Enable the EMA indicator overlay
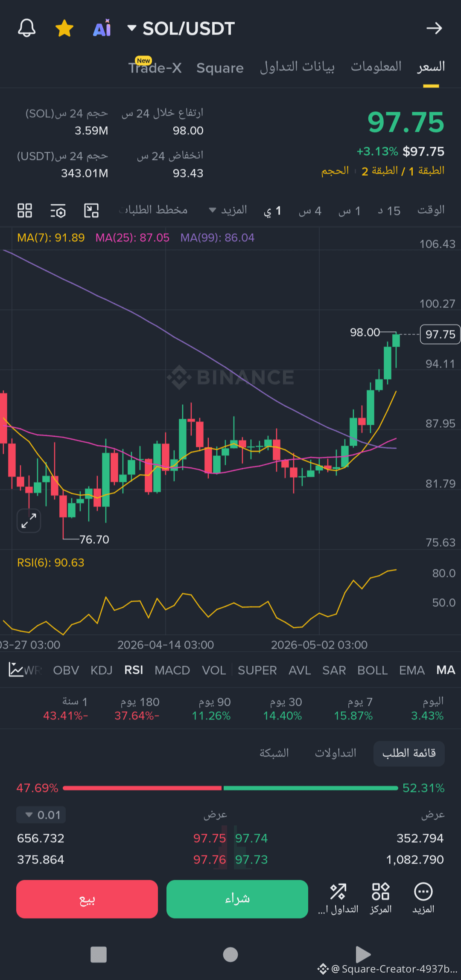This screenshot has height=980, width=461. [412, 670]
